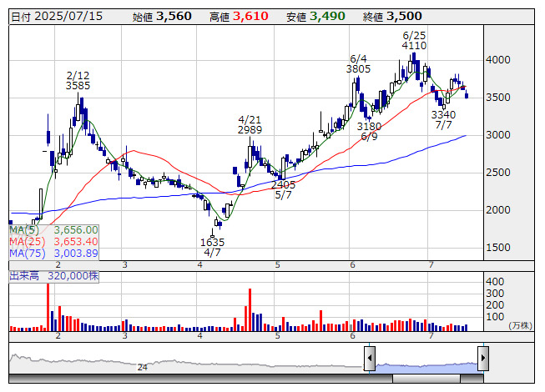Viewport: 545px width, 392px height.
Task: Click the 安値 3,490 low price
Action: point(315,17)
